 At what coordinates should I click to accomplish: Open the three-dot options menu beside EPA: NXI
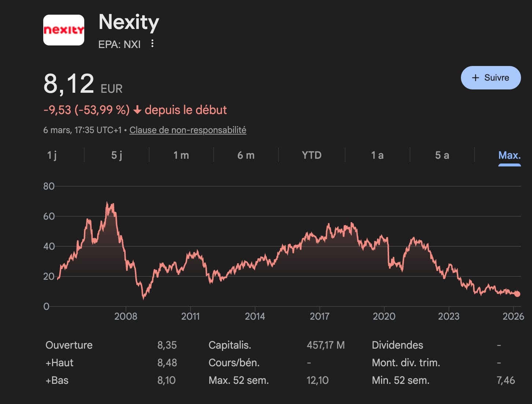point(152,44)
